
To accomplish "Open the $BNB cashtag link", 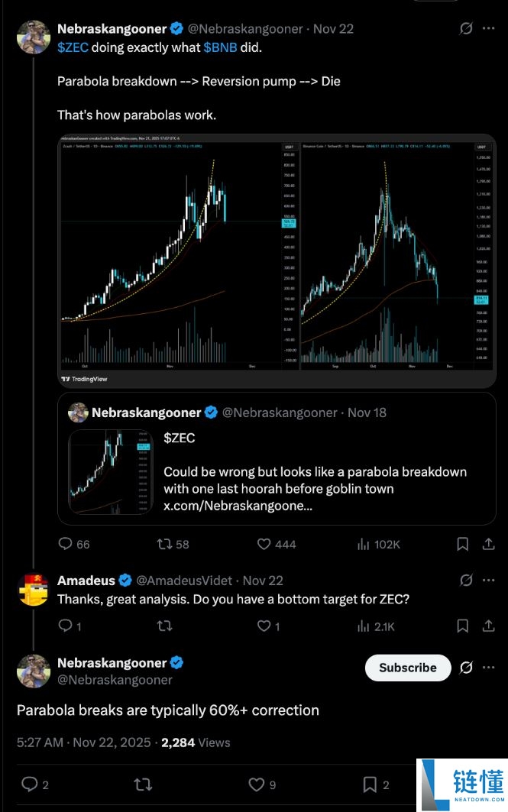I will click(220, 47).
